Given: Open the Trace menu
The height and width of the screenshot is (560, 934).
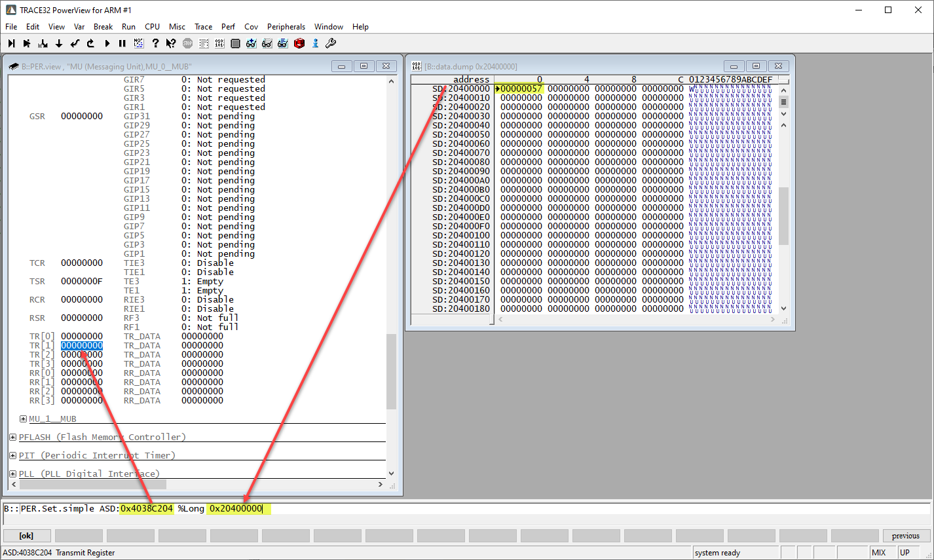Looking at the screenshot, I should (203, 27).
